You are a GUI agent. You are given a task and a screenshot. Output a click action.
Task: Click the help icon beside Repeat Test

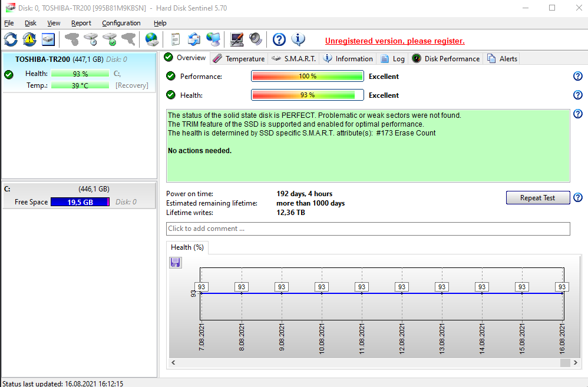click(x=578, y=198)
